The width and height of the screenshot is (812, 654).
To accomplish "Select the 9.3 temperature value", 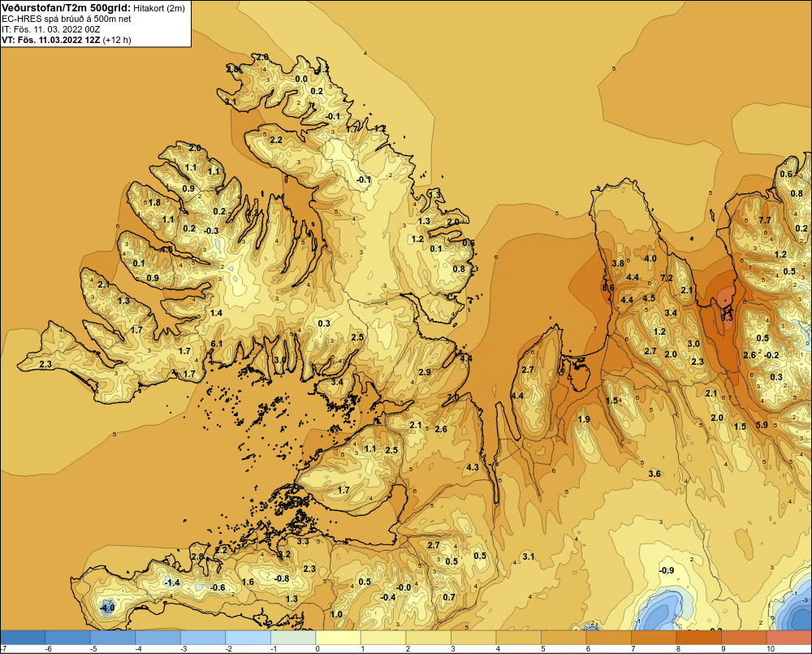I will click(x=727, y=317).
